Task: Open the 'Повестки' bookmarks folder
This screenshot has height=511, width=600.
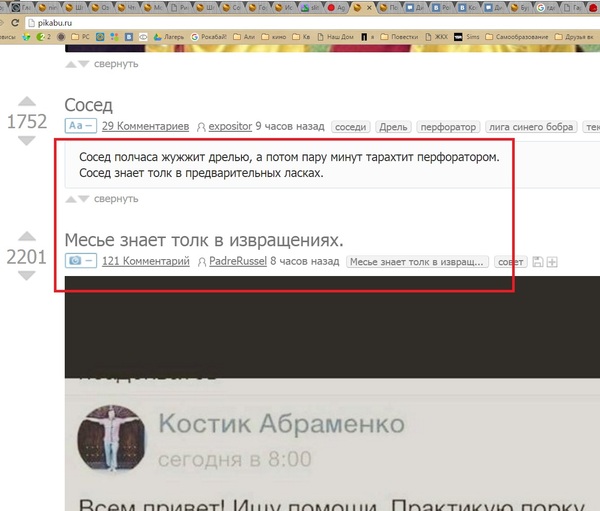Action: [x=399, y=37]
